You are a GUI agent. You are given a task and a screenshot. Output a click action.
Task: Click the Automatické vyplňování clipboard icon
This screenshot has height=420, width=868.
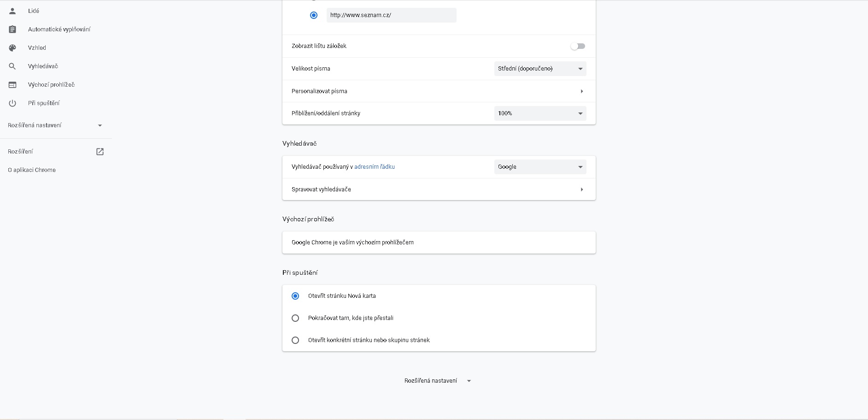12,30
